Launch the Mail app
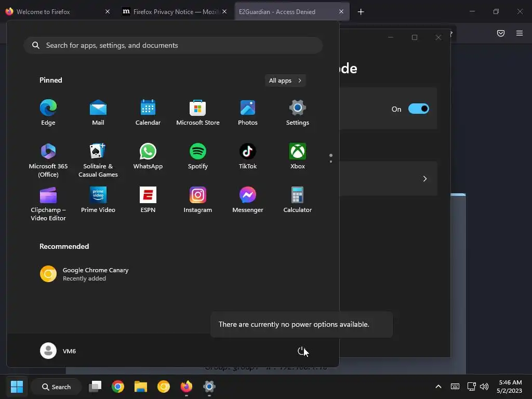Image resolution: width=532 pixels, height=399 pixels. click(98, 113)
